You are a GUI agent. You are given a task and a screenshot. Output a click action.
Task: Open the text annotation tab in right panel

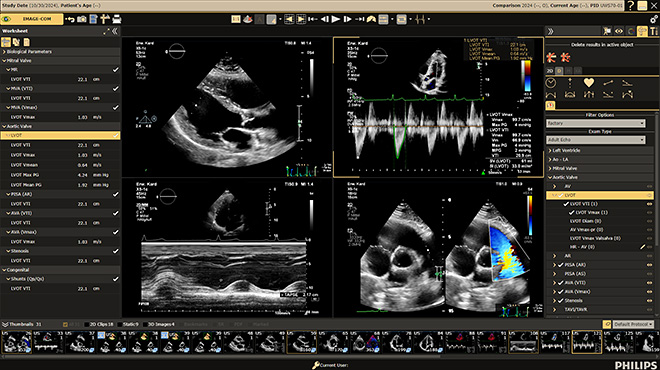(x=654, y=31)
